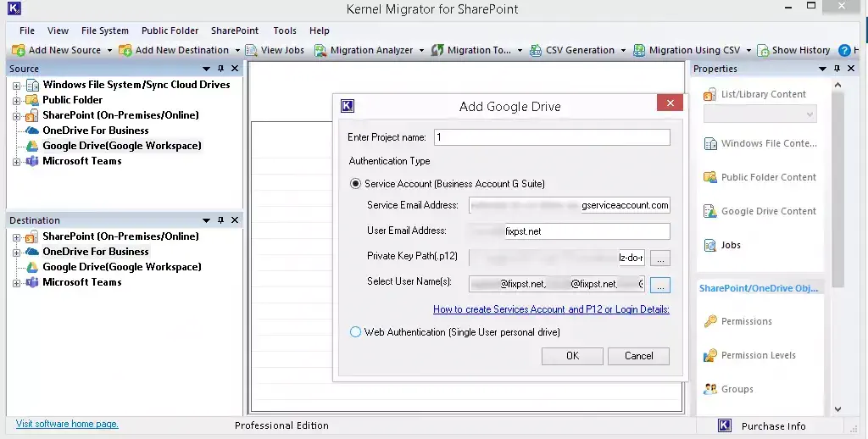Click the Permissions key icon
Viewport: 868px width, 439px height.
coord(709,322)
